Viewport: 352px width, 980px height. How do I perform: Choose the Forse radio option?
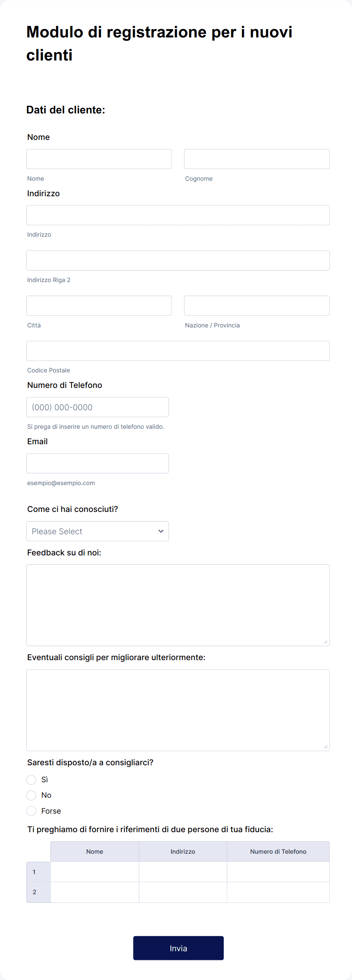pos(31,811)
